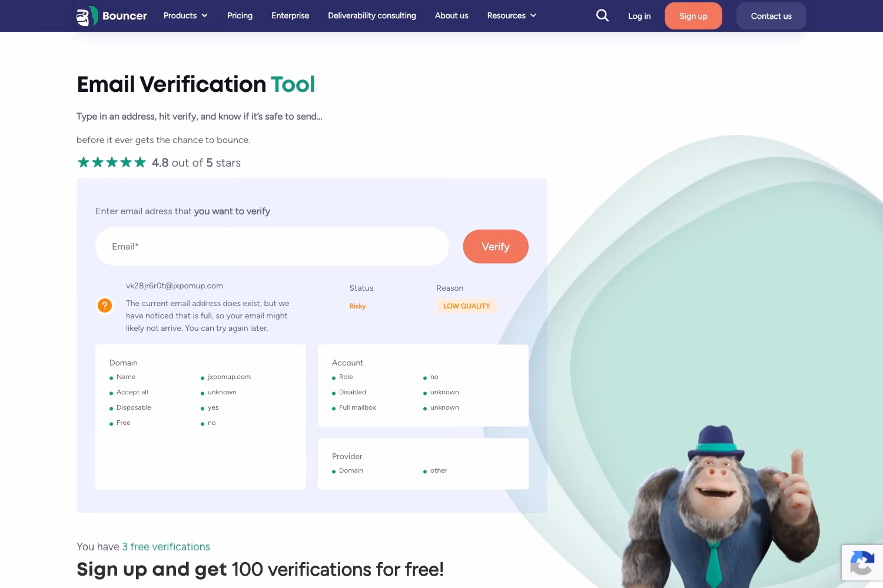Click the LOW QUALITY reason badge

click(466, 306)
